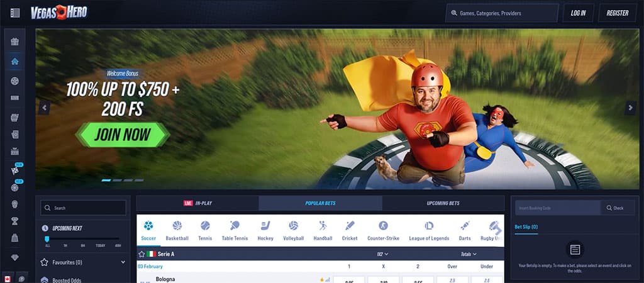This screenshot has height=283, width=644.
Task: Select the Cricket sport icon
Action: tap(350, 230)
